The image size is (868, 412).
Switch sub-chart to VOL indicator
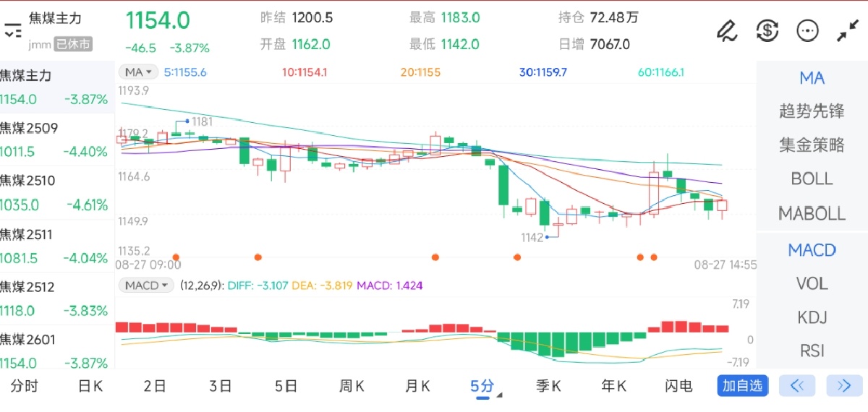click(812, 283)
